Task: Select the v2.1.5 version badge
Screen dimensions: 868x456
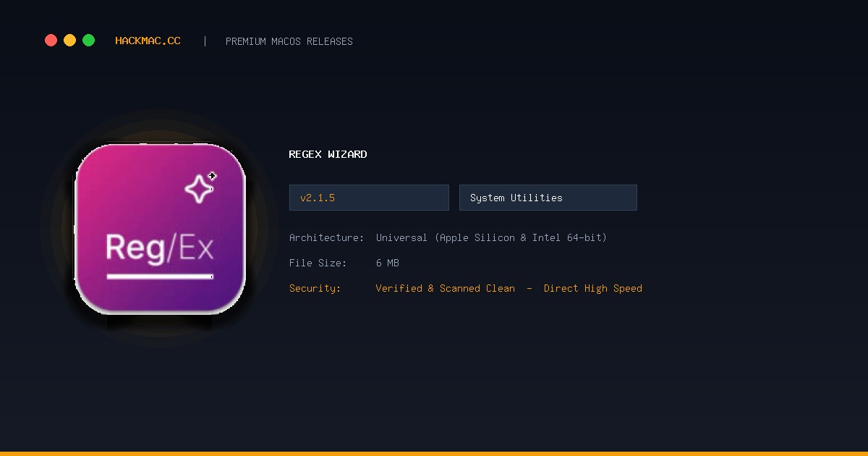Action: (369, 198)
